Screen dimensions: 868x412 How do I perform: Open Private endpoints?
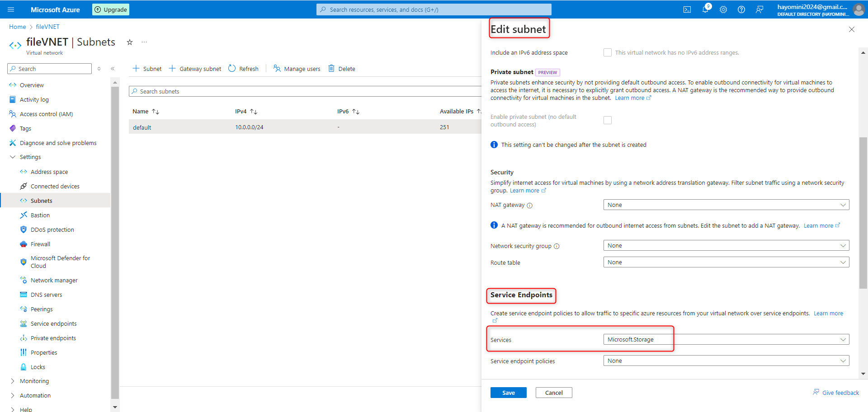[x=53, y=338]
